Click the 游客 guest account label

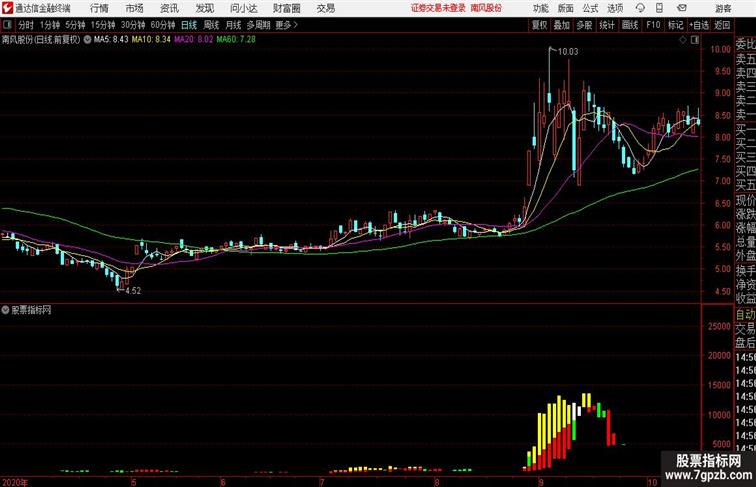[723, 8]
